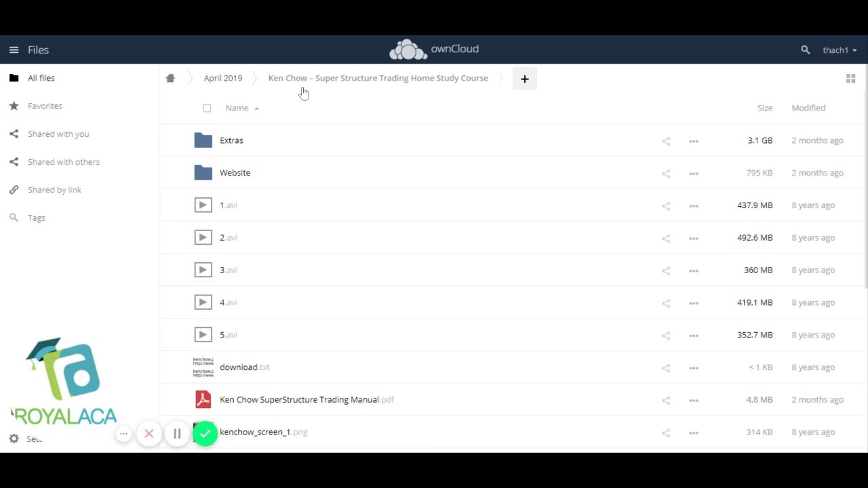The width and height of the screenshot is (868, 488).
Task: Open April 2019 breadcrumb
Action: (x=223, y=78)
